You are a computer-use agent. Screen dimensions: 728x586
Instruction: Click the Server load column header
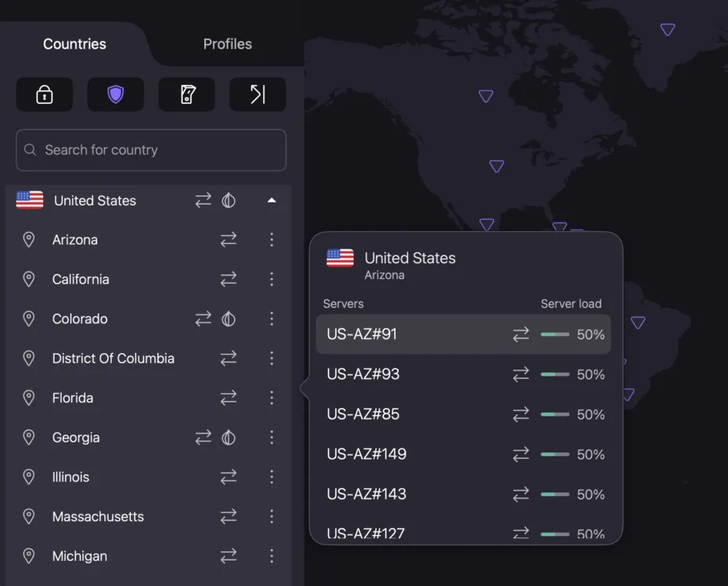click(x=571, y=304)
